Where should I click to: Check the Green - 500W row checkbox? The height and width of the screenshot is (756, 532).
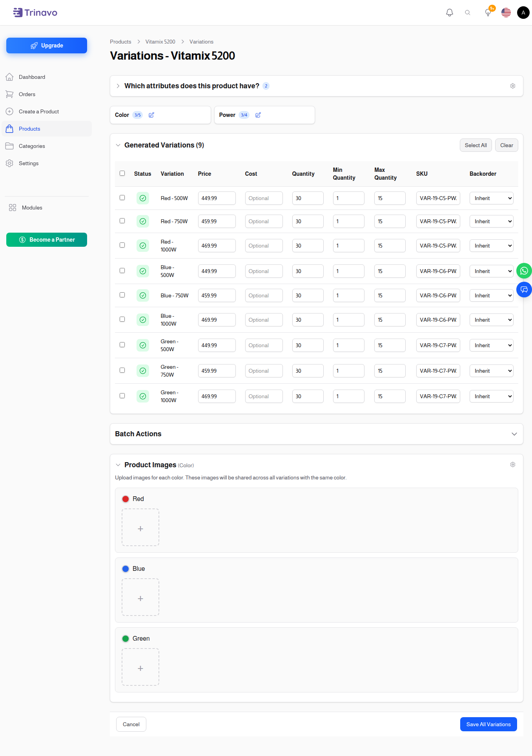pos(122,345)
